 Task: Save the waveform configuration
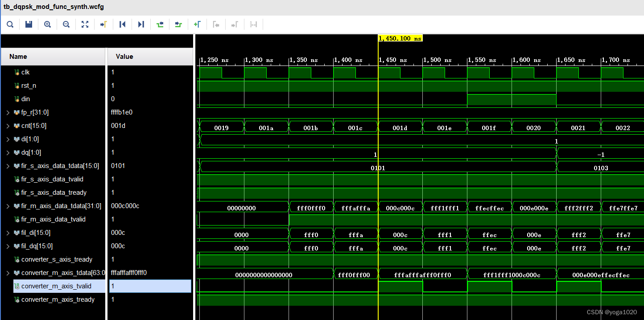[x=29, y=25]
